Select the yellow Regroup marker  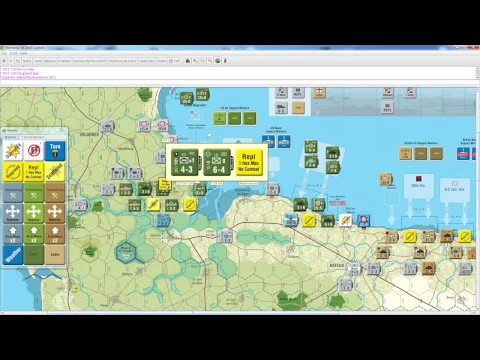click(13, 172)
